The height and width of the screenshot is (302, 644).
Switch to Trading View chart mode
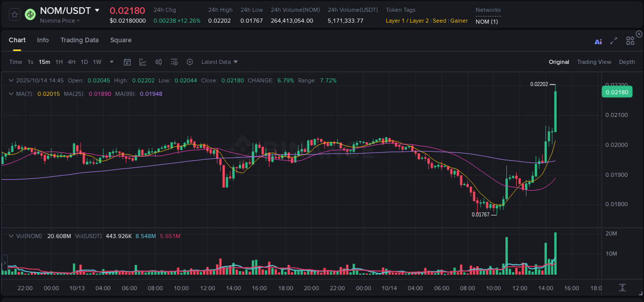point(594,62)
